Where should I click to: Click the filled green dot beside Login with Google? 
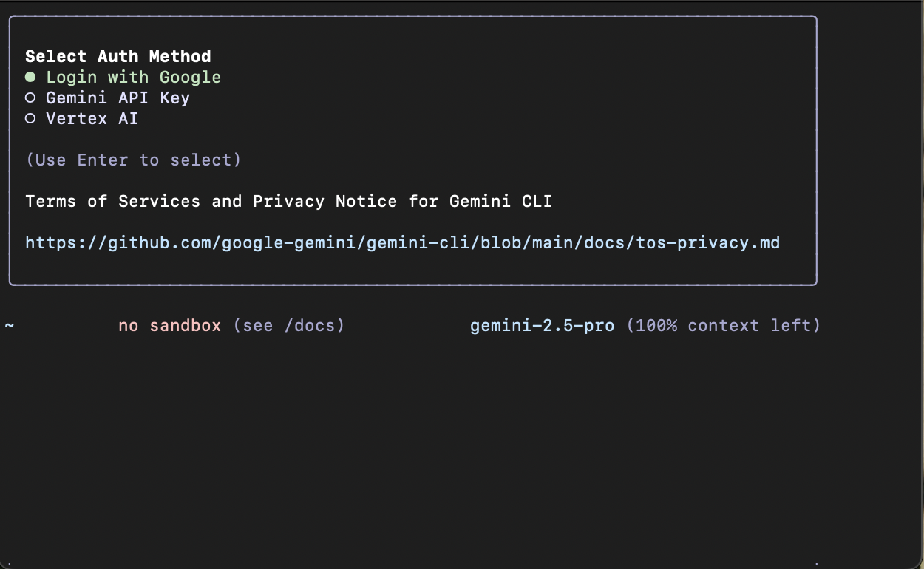30,76
